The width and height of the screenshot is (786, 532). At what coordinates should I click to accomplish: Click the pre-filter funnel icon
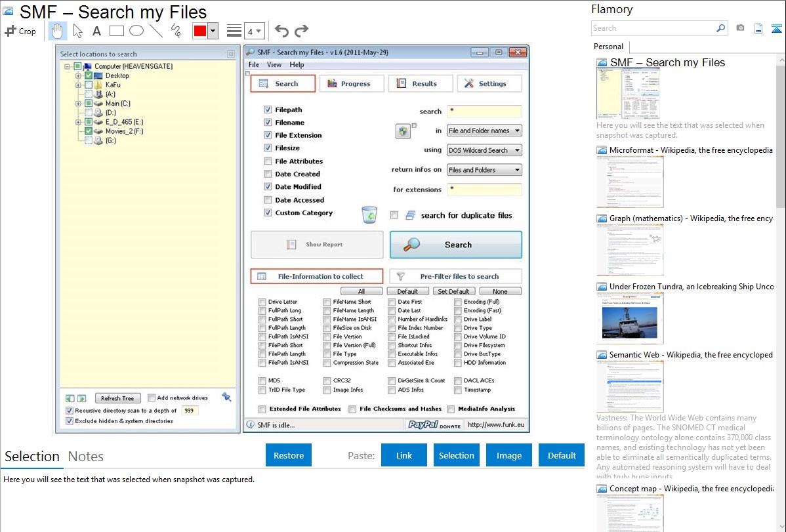click(400, 276)
